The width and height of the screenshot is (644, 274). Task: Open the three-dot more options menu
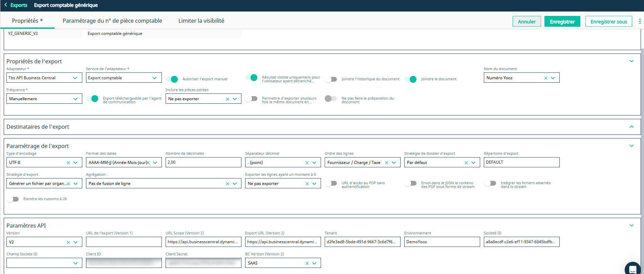[x=640, y=21]
